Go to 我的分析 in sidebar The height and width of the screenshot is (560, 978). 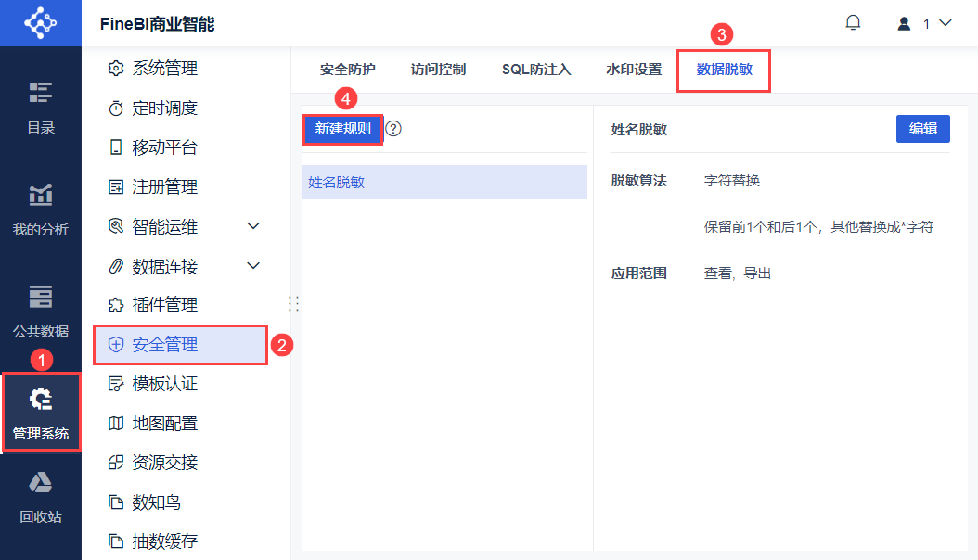point(40,209)
